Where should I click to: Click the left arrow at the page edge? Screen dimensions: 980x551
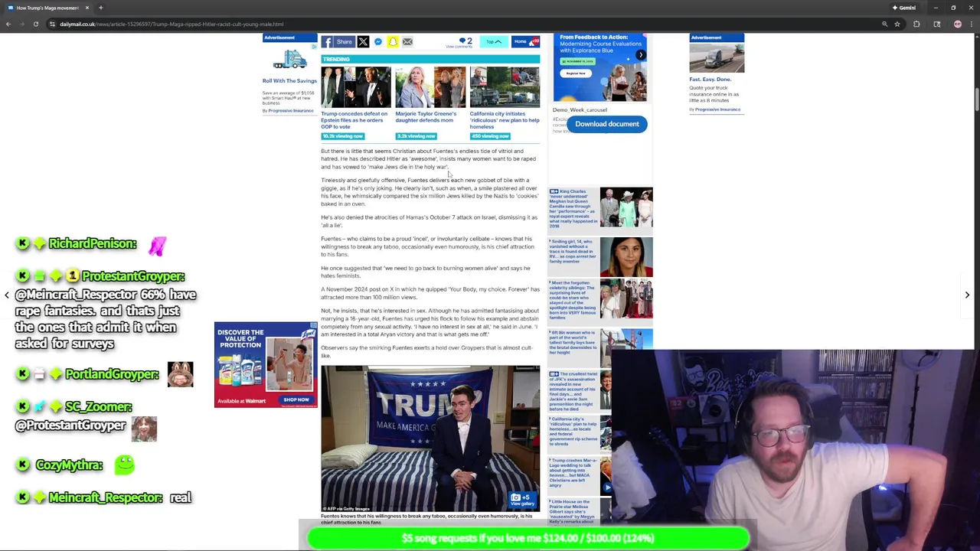[7, 295]
